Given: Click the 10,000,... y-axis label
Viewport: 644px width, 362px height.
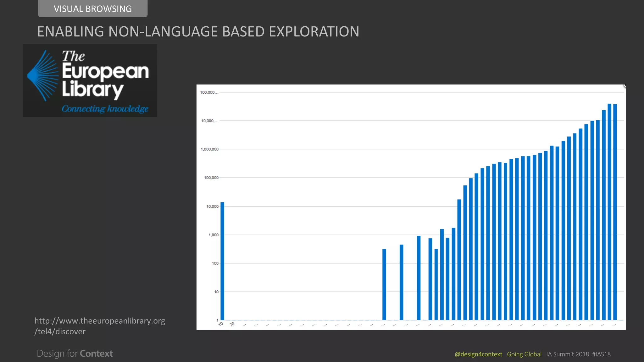Looking at the screenshot, I should [210, 121].
